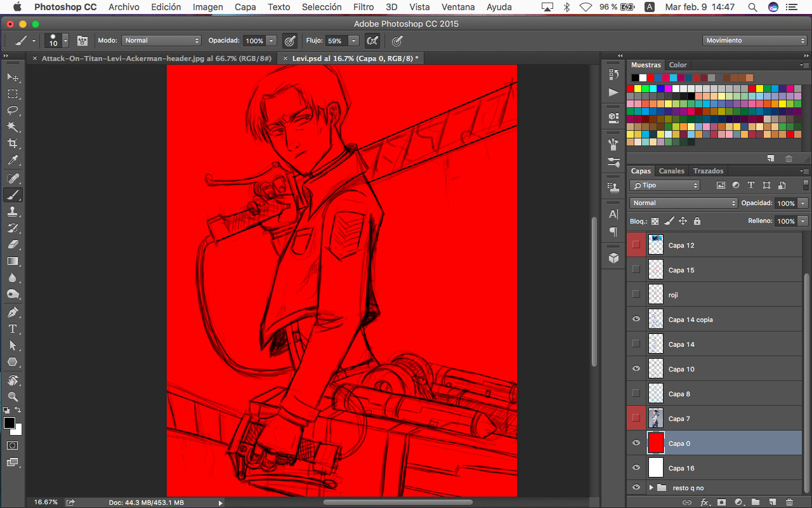The width and height of the screenshot is (812, 508).
Task: Click the foreground color swatch
Action: (x=10, y=423)
